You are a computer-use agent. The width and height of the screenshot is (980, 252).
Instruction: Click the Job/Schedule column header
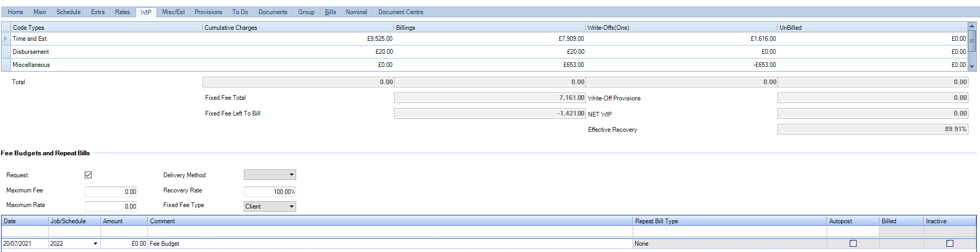[75, 221]
